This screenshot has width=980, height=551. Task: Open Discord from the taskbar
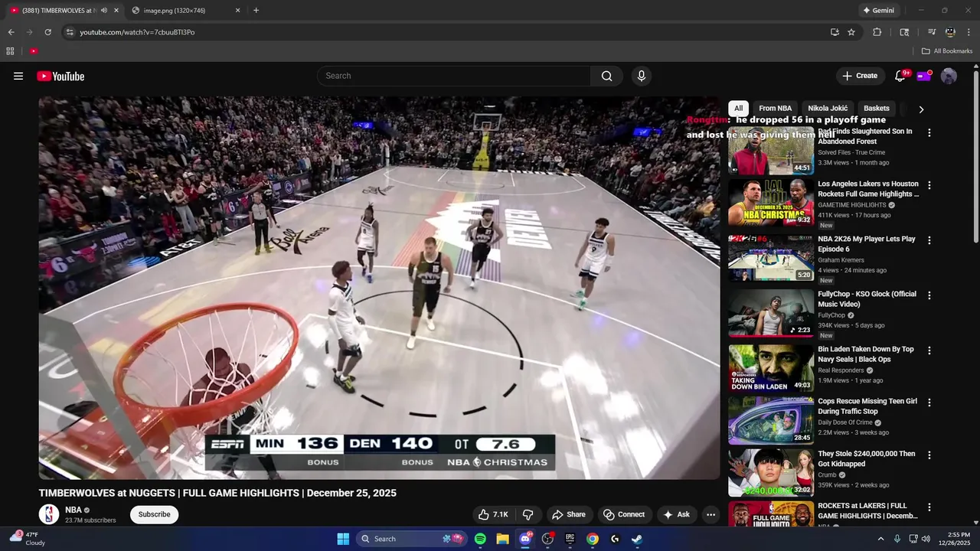point(525,539)
